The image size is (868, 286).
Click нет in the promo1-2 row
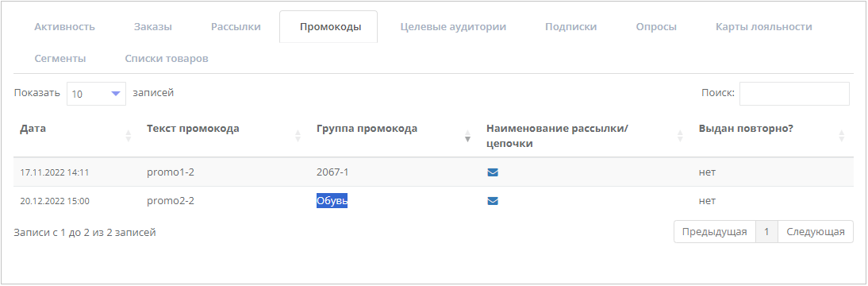coord(707,172)
